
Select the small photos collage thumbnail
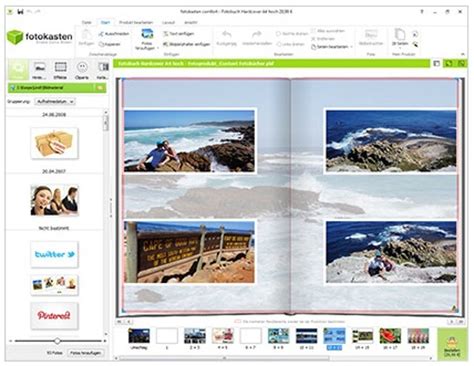coord(55,285)
